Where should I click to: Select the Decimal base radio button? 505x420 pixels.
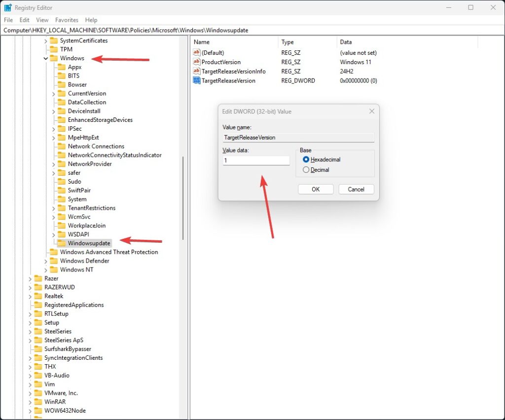(x=306, y=170)
